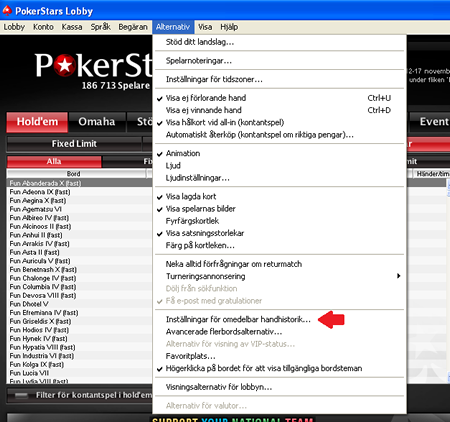Open Spelarnoteringar menu entry
This screenshot has height=422, width=450.
click(x=279, y=61)
